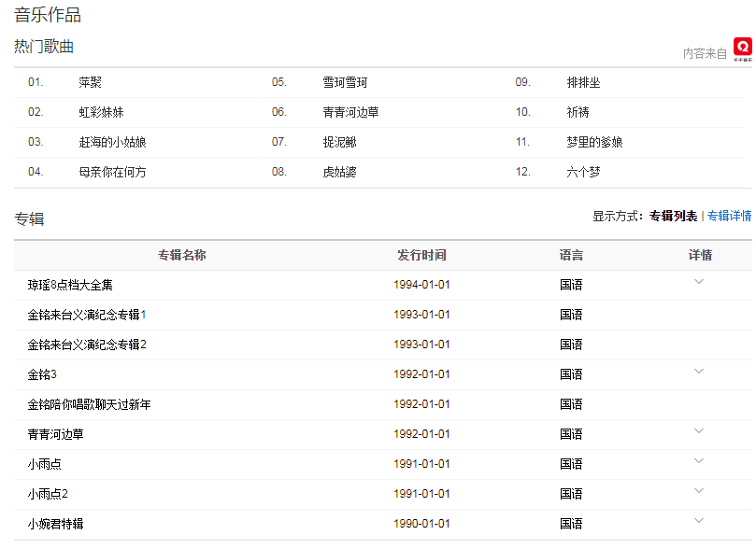Expand the 小雨点 album row chevron
The height and width of the screenshot is (549, 756).
(699, 461)
